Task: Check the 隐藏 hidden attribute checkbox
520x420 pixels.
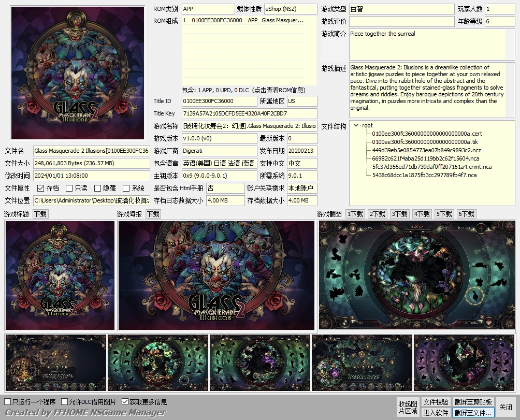Action: click(98, 188)
